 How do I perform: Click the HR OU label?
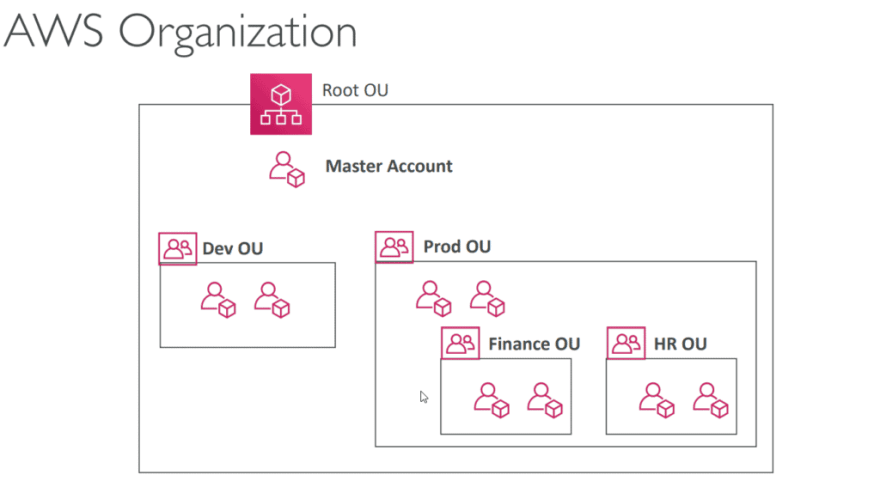(x=680, y=344)
